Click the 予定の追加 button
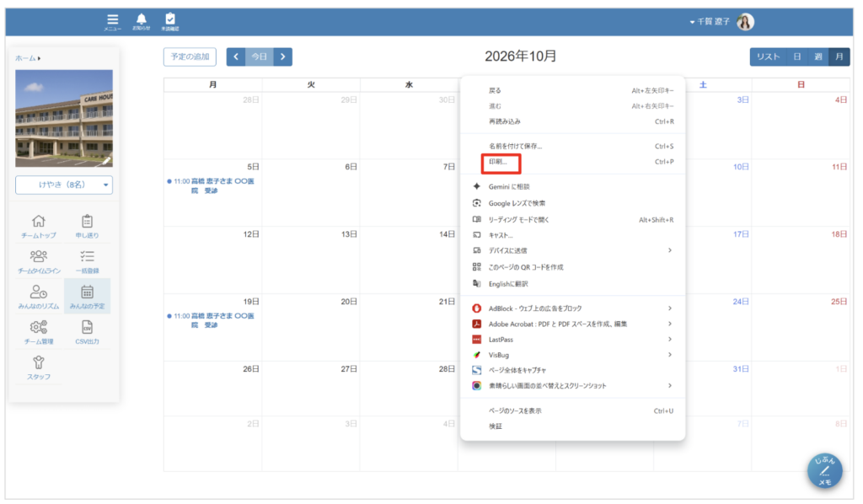This screenshot has height=504, width=863. 190,56
